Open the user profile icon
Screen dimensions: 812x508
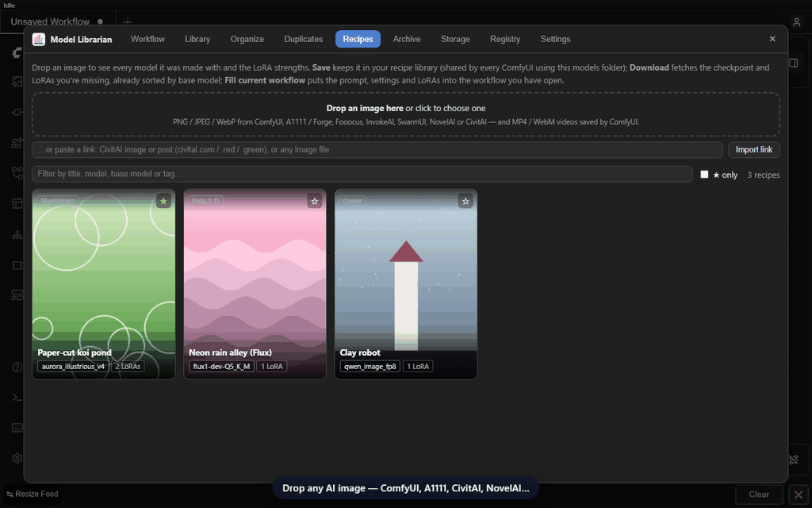click(796, 21)
